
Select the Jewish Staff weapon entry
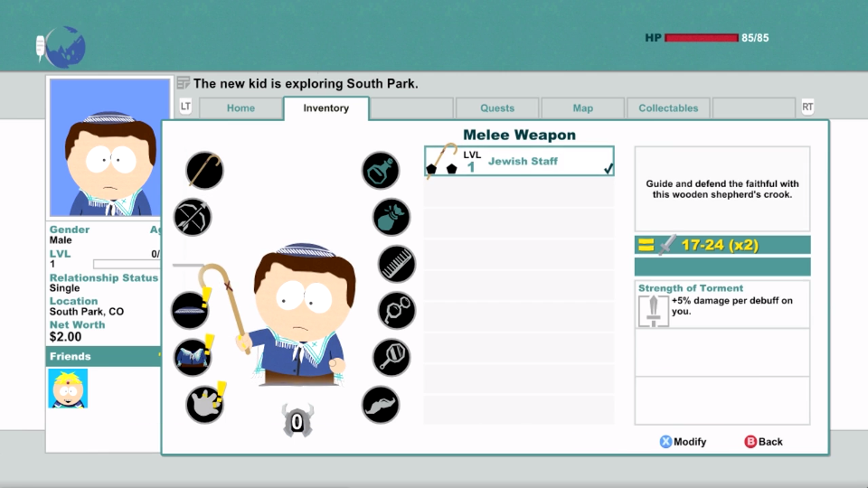coord(519,161)
